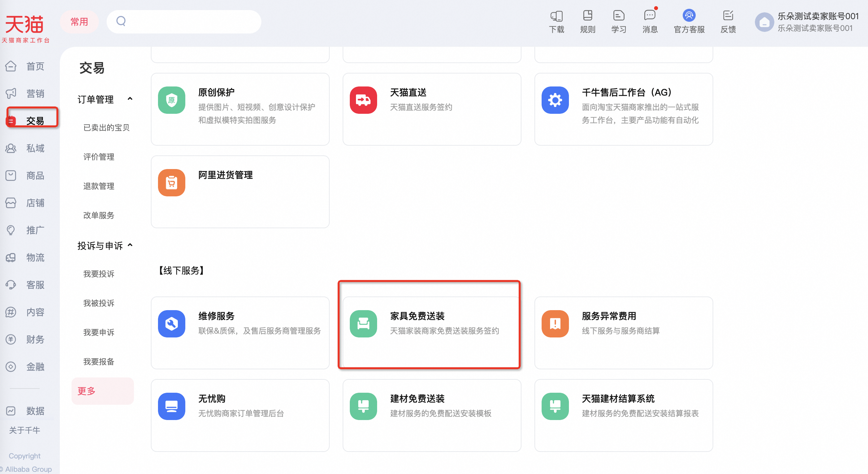Open 评价管理 submenu item

pyautogui.click(x=99, y=157)
